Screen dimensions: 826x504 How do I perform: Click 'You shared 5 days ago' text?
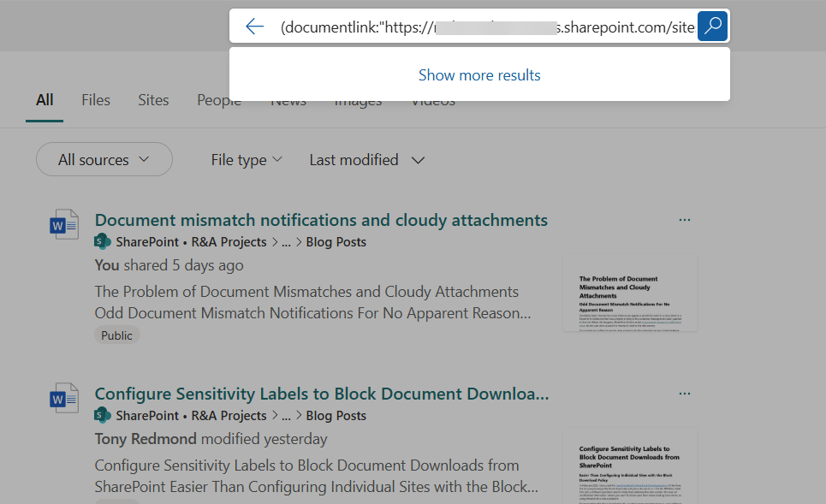pos(169,265)
